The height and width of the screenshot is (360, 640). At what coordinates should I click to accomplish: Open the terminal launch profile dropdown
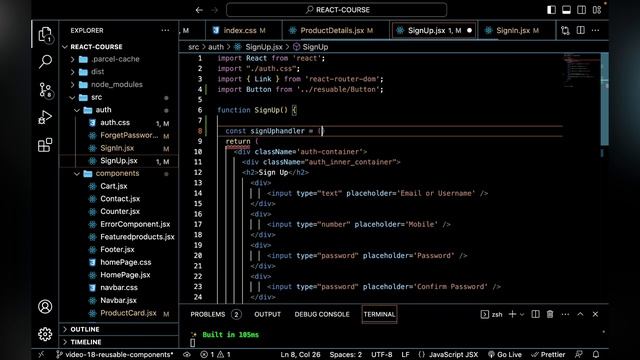(x=522, y=314)
